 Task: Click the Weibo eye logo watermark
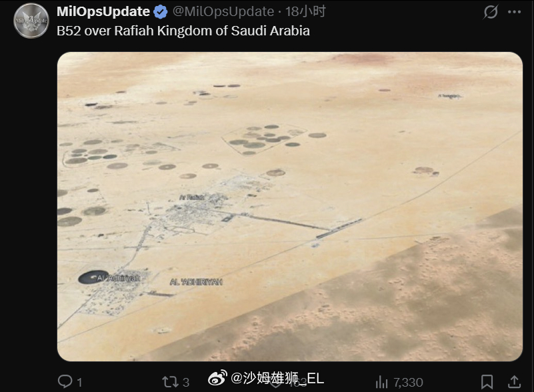pos(217,378)
